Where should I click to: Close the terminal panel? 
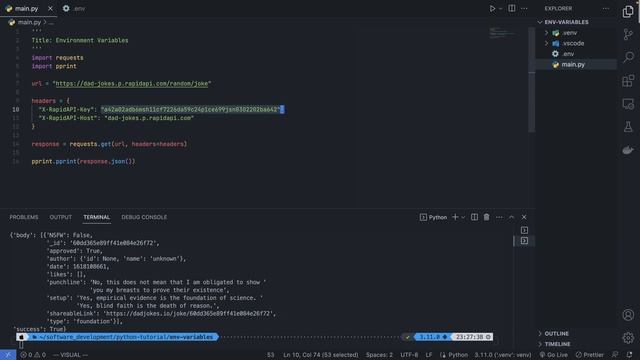(x=524, y=217)
